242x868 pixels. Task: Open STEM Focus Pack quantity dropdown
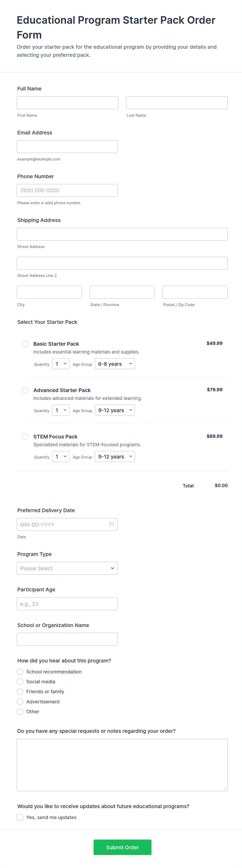(x=61, y=457)
